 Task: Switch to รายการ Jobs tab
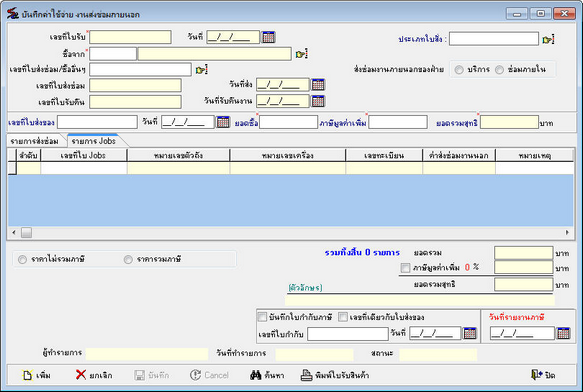94,141
